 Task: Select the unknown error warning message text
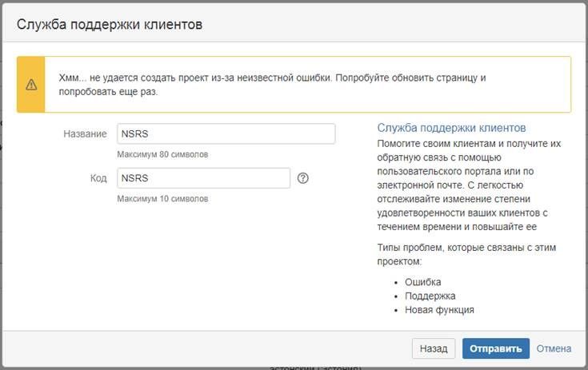(x=272, y=85)
